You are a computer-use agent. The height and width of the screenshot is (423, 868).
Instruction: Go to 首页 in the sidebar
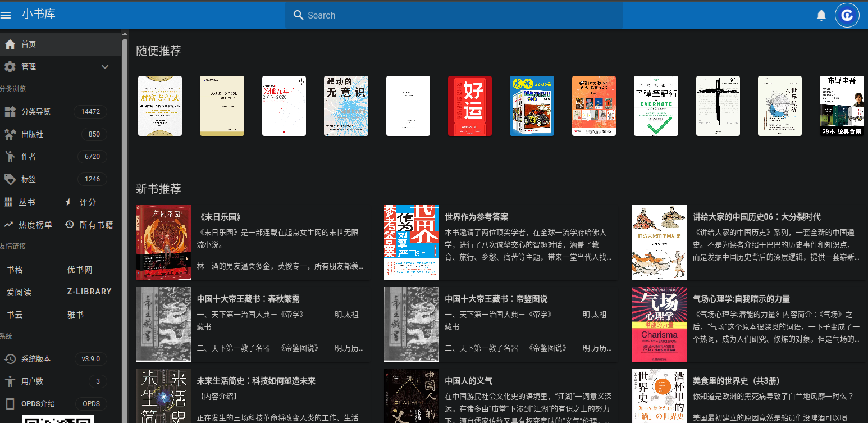coord(60,44)
